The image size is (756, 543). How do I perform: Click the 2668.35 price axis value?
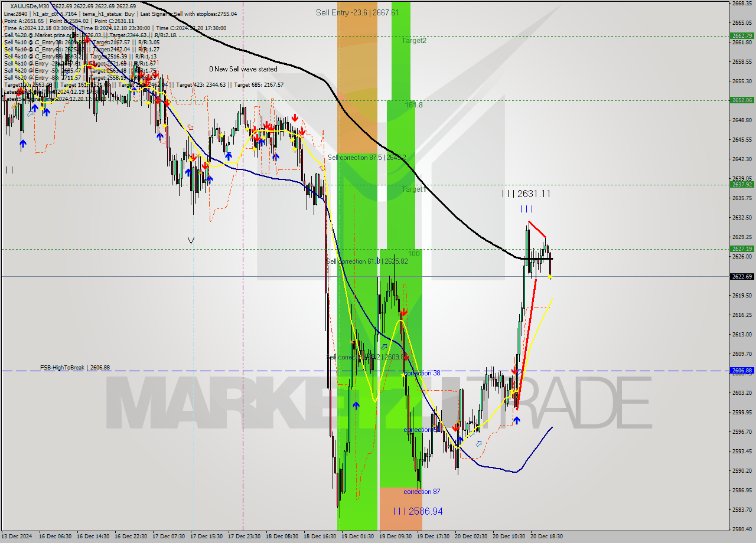click(742, 3)
